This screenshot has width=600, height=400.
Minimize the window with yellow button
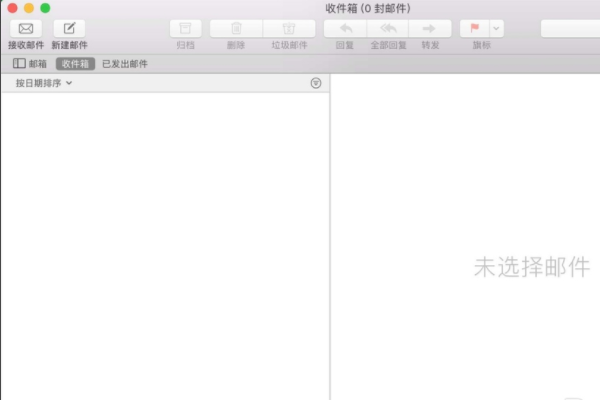click(x=29, y=8)
